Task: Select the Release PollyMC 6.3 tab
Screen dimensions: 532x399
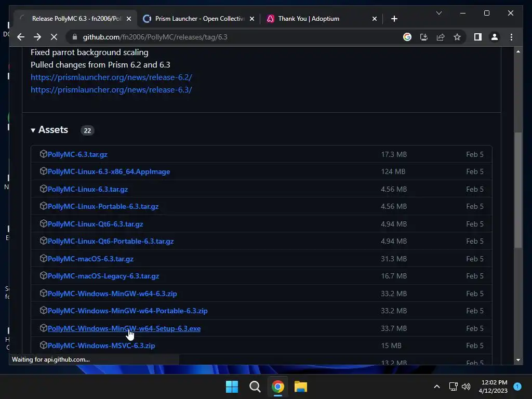Action: pyautogui.click(x=76, y=19)
